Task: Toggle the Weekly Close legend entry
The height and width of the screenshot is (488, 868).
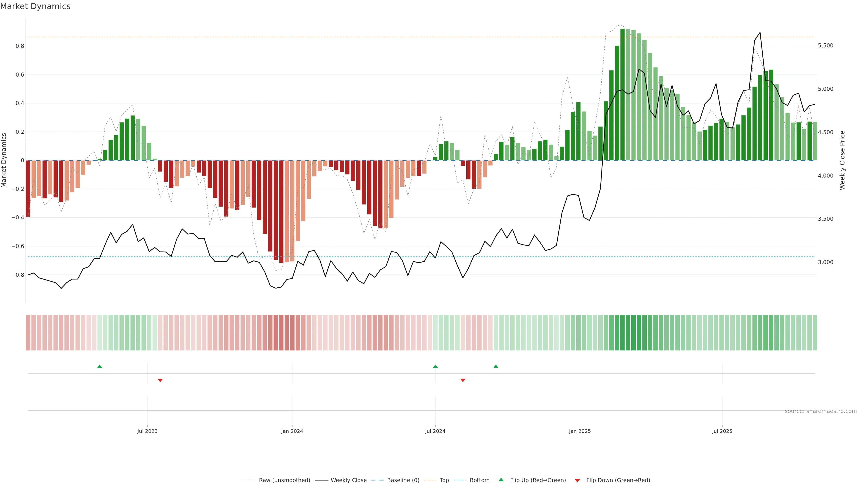Action: click(348, 480)
